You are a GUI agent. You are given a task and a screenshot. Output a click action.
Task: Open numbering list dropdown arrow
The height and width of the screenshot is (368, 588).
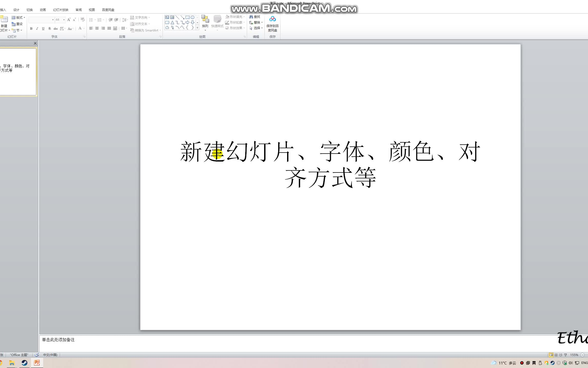(x=103, y=20)
